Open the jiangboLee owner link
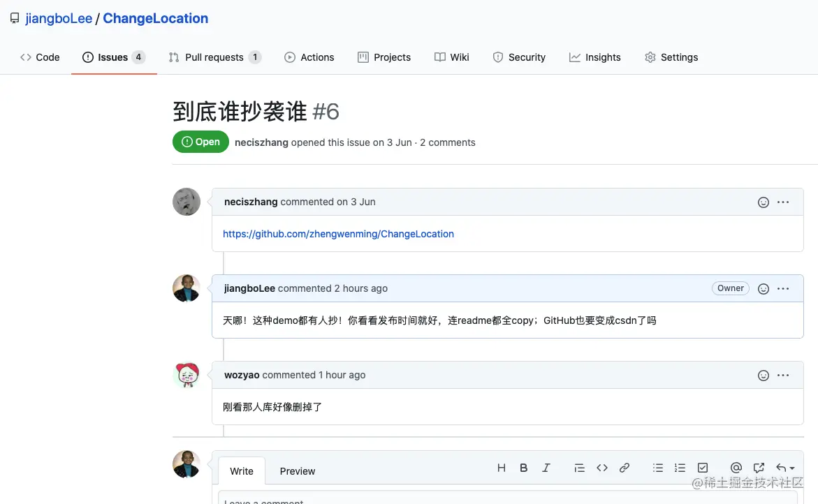This screenshot has height=504, width=818. 59,18
